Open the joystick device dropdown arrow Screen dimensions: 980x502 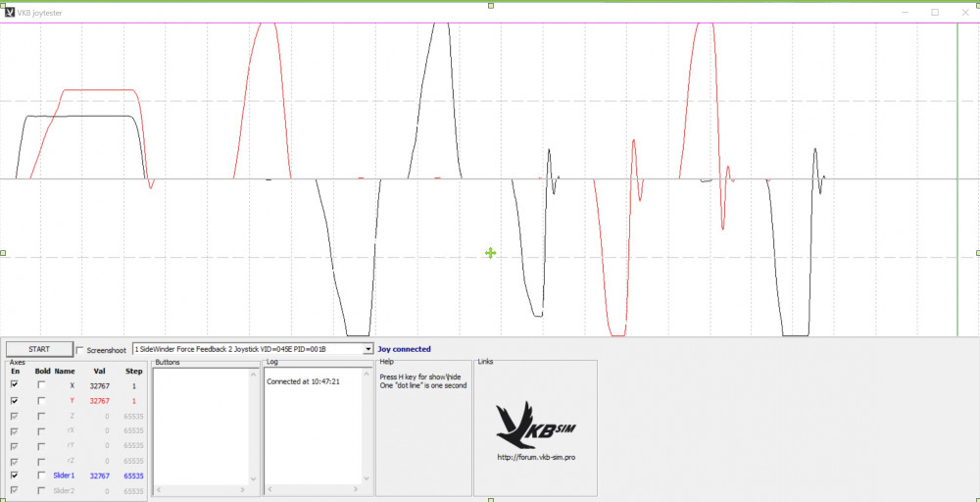coord(368,349)
